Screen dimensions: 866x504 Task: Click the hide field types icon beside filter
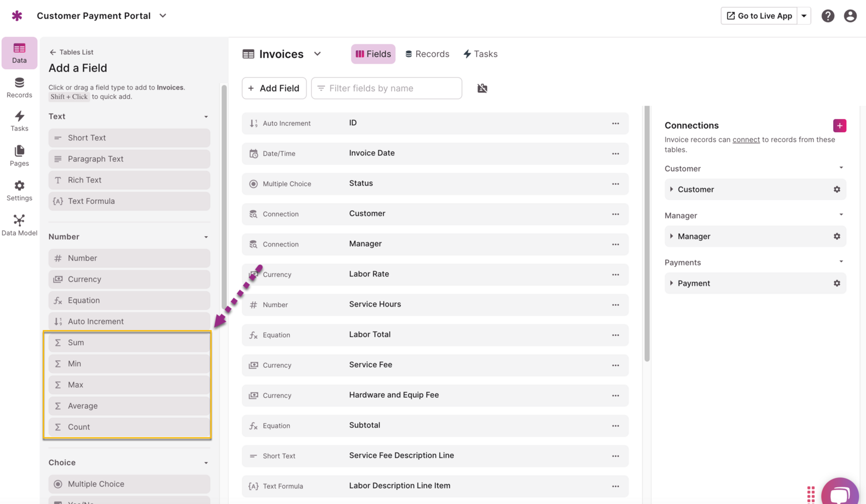482,88
